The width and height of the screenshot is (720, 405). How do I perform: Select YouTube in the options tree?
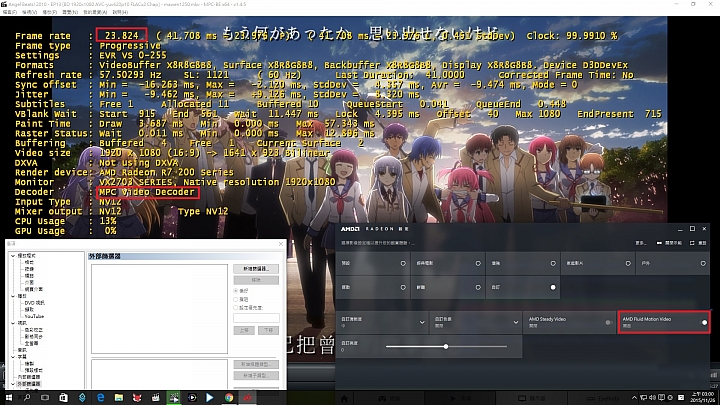(x=34, y=316)
